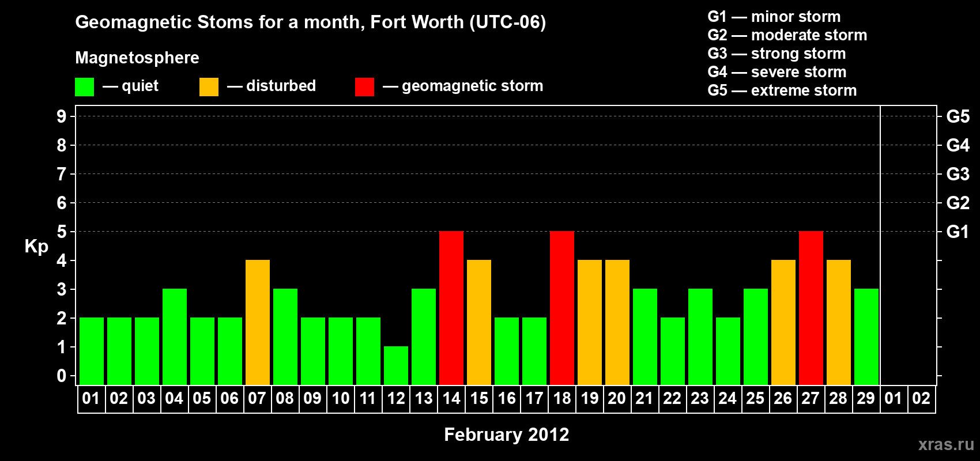Click the G4 label on right axis

tap(958, 145)
